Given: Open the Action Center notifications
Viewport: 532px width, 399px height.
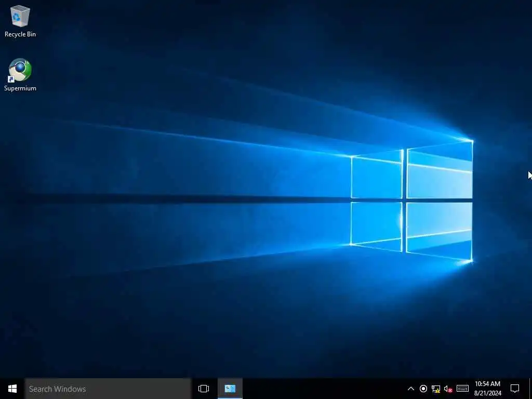Looking at the screenshot, I should point(515,389).
